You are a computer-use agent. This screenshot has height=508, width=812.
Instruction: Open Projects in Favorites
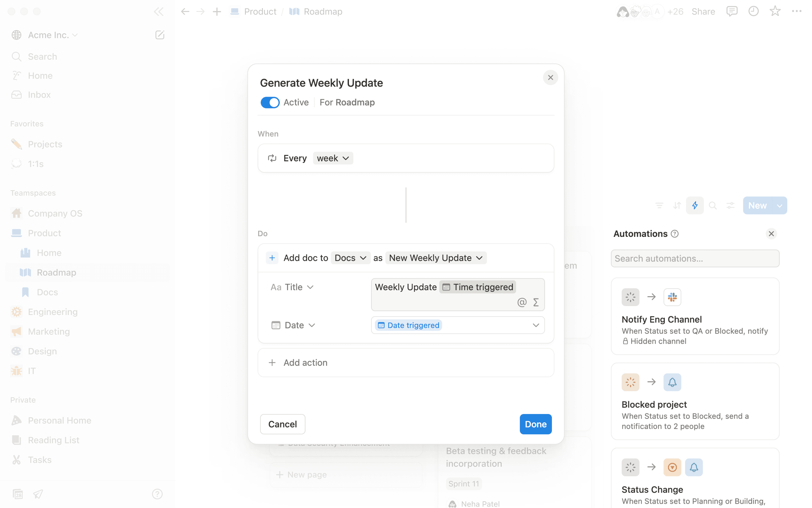pyautogui.click(x=87, y=144)
